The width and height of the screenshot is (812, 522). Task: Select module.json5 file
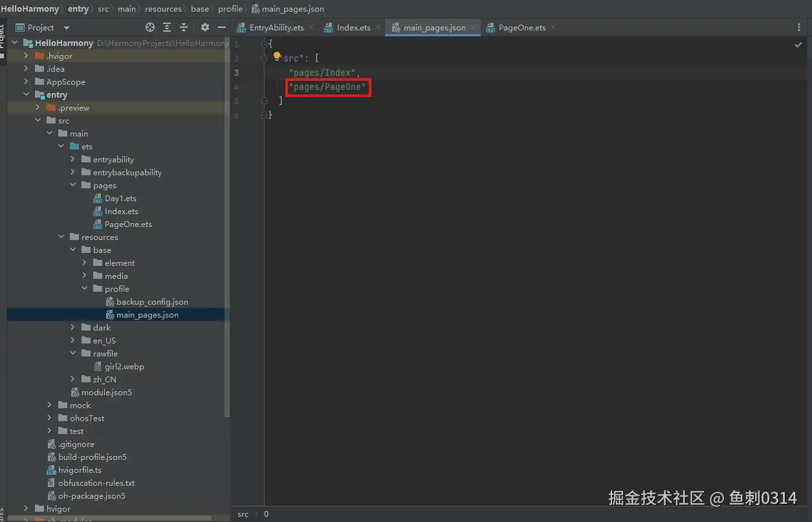pos(106,393)
